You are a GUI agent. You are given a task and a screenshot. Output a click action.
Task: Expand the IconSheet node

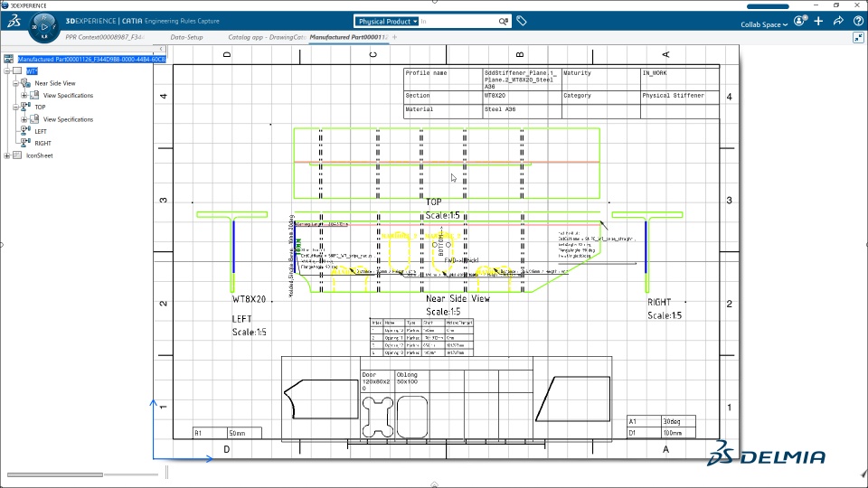coord(6,155)
